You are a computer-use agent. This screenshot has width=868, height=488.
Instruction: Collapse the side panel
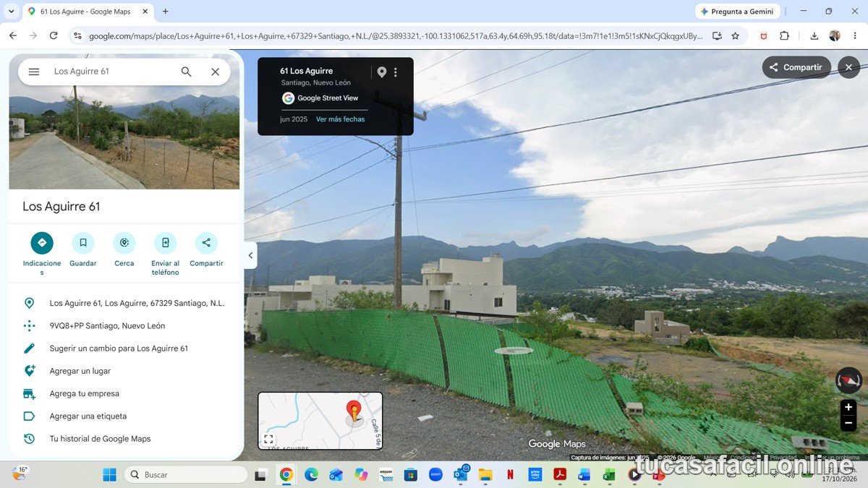tap(251, 255)
